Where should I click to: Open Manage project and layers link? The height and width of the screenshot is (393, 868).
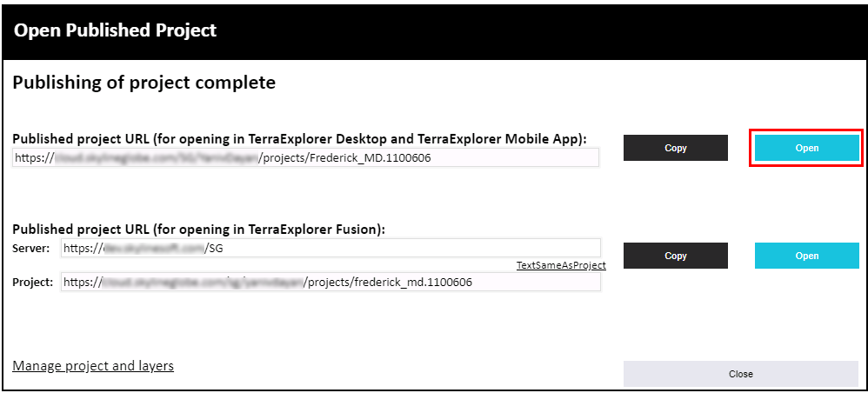93,366
